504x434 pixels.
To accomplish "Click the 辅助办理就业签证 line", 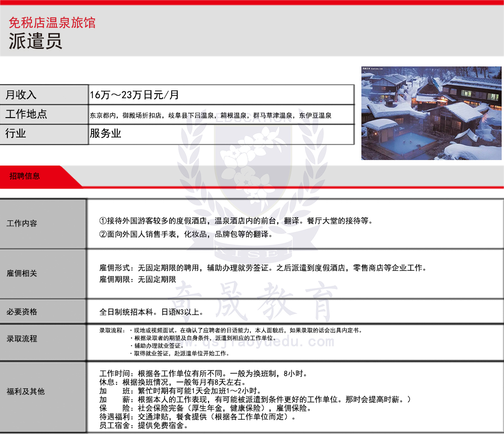I will pos(157,345).
